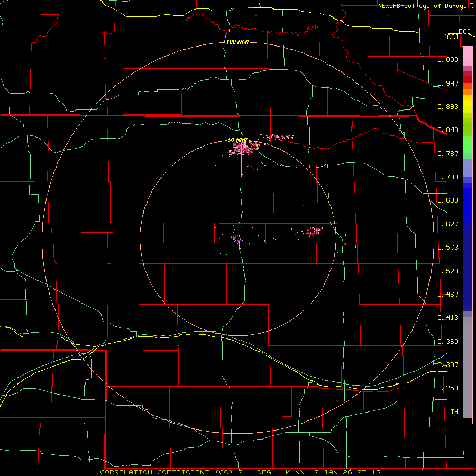The height and width of the screenshot is (476, 476).
Task: Select the 0.253 scale value
Action: (x=448, y=388)
